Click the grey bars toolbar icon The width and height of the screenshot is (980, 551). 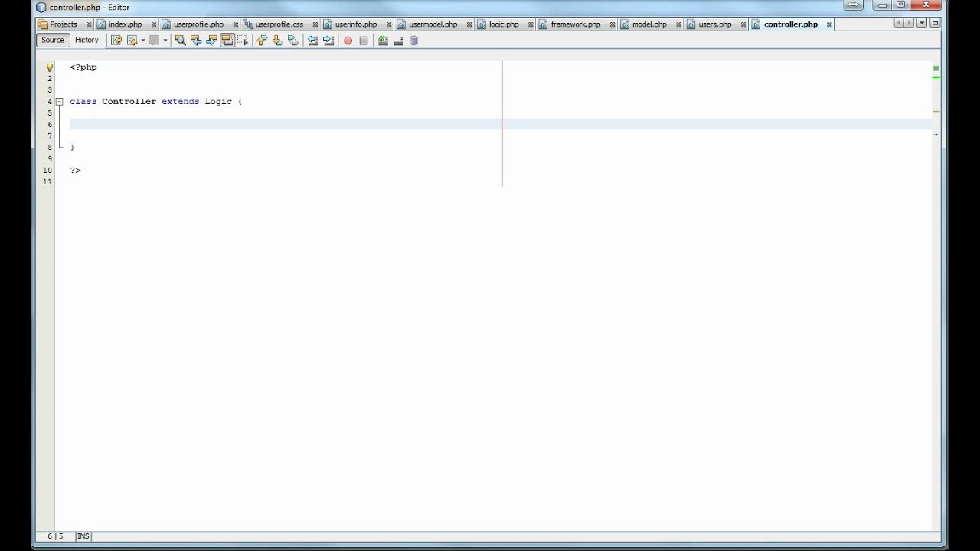tap(398, 40)
